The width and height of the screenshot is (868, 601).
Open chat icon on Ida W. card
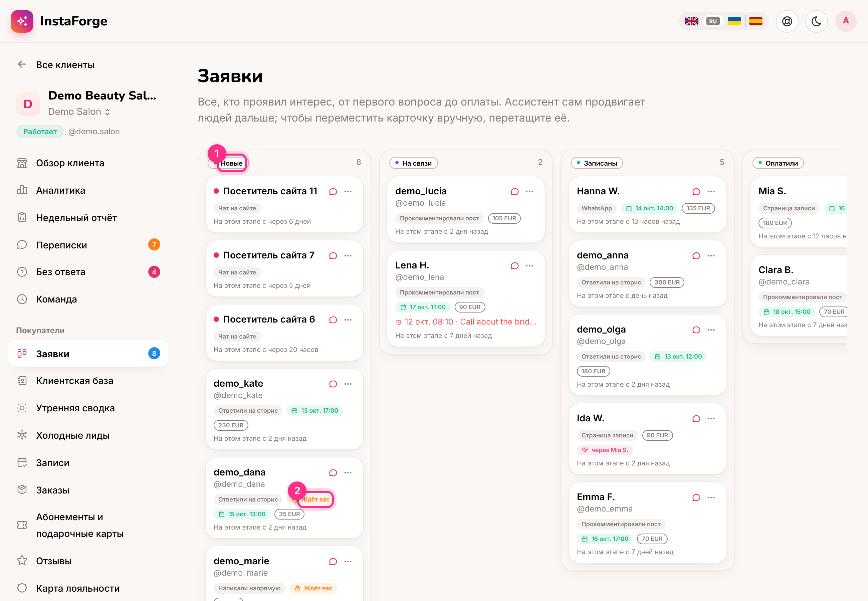click(696, 419)
